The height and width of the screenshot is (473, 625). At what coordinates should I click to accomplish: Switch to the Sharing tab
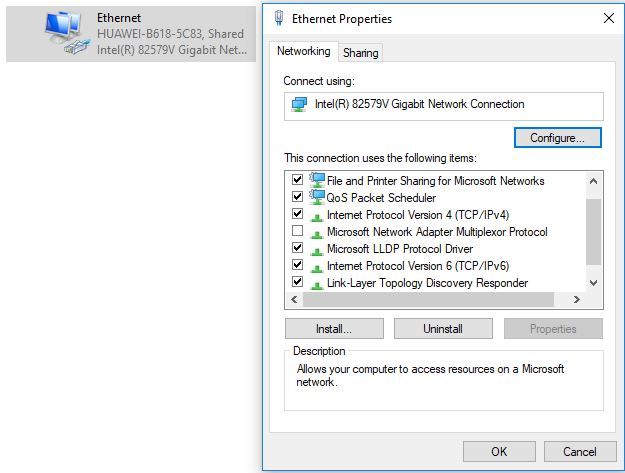coord(360,53)
